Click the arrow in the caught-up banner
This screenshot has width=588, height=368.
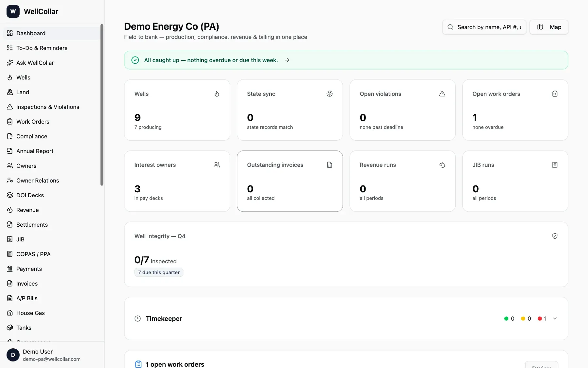pyautogui.click(x=287, y=60)
